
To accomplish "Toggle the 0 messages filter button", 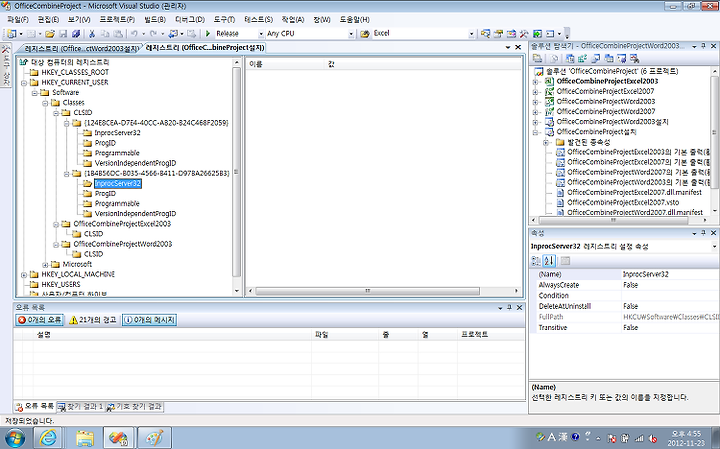I will pos(149,320).
